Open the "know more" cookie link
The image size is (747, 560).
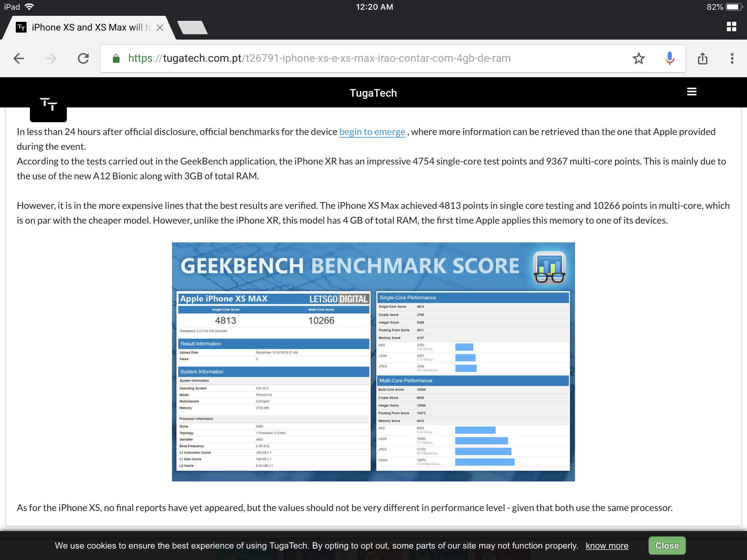tap(607, 546)
